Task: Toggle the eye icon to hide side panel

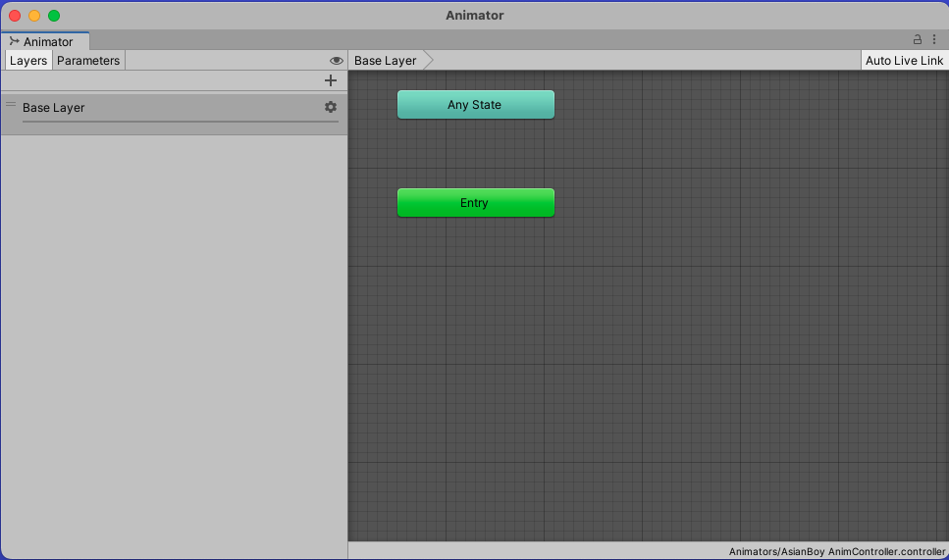Action: point(337,61)
